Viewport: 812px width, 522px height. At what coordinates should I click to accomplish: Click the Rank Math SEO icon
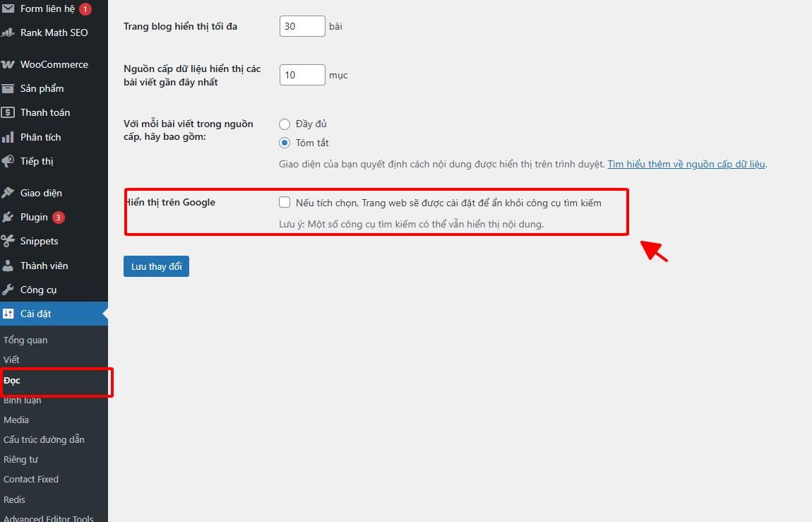8,32
